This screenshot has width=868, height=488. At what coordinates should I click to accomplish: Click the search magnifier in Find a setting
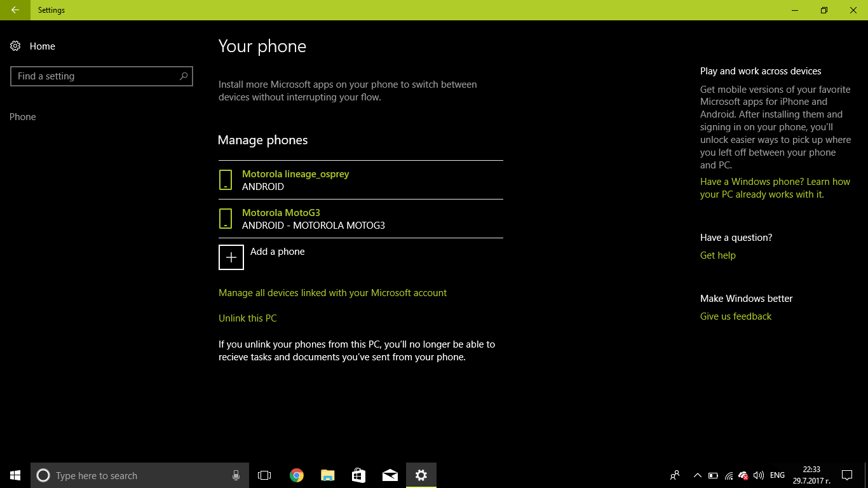point(184,76)
